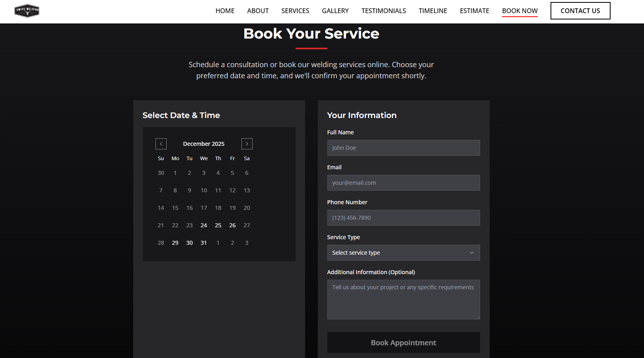Open the Timeline nav link
This screenshot has width=644, height=358.
point(433,11)
